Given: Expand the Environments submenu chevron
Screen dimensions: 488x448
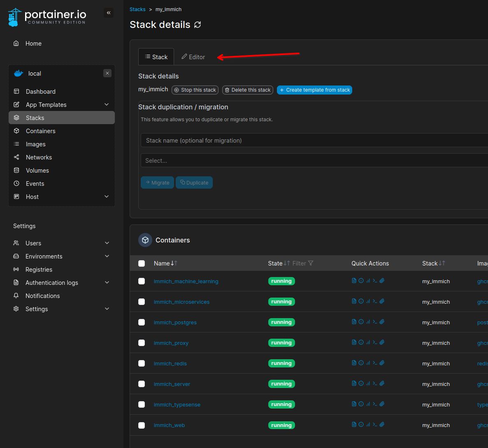Looking at the screenshot, I should coord(107,256).
